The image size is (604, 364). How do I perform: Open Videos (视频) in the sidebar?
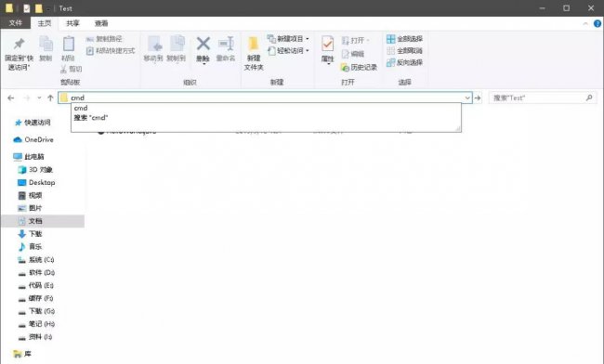pos(30,196)
